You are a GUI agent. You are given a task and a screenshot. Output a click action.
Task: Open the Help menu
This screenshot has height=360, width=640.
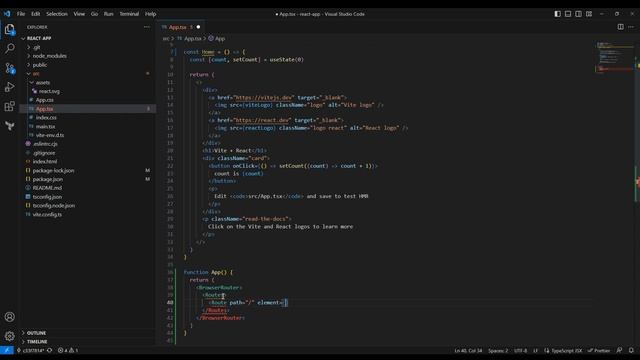[151, 14]
